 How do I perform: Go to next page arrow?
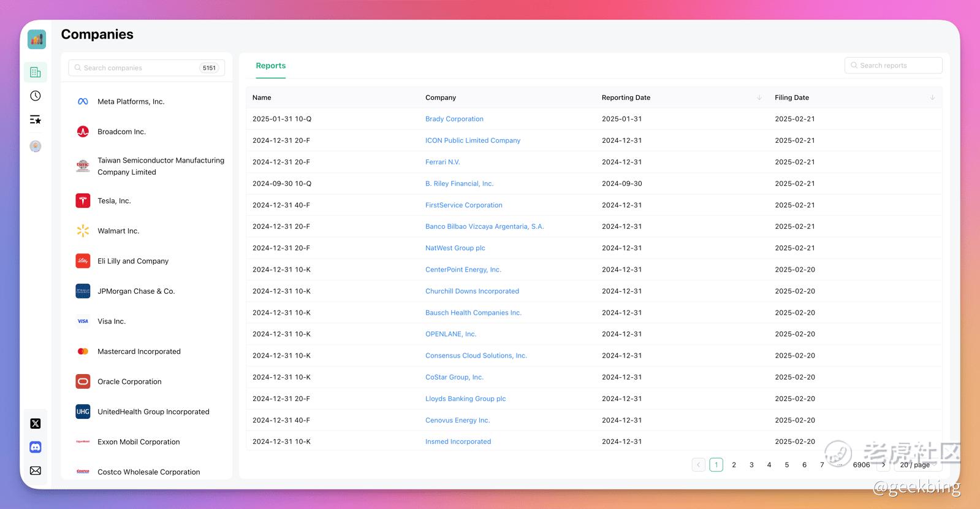pyautogui.click(x=883, y=465)
